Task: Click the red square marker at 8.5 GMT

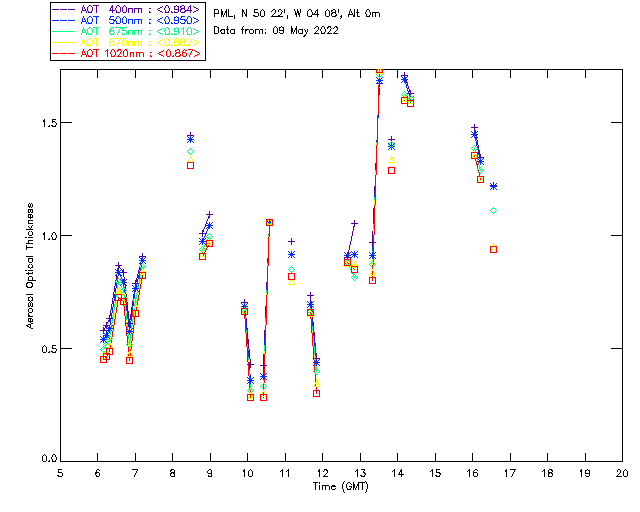Action: (190, 165)
